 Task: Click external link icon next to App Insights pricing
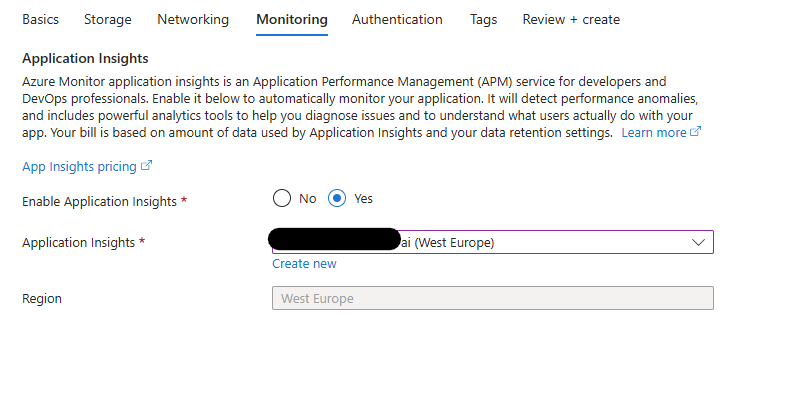click(x=147, y=167)
